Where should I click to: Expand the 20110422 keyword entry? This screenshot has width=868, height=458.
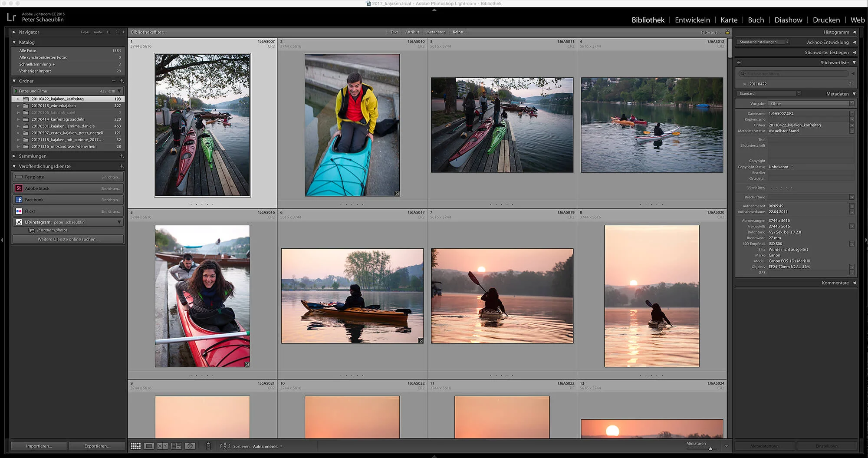tap(745, 84)
